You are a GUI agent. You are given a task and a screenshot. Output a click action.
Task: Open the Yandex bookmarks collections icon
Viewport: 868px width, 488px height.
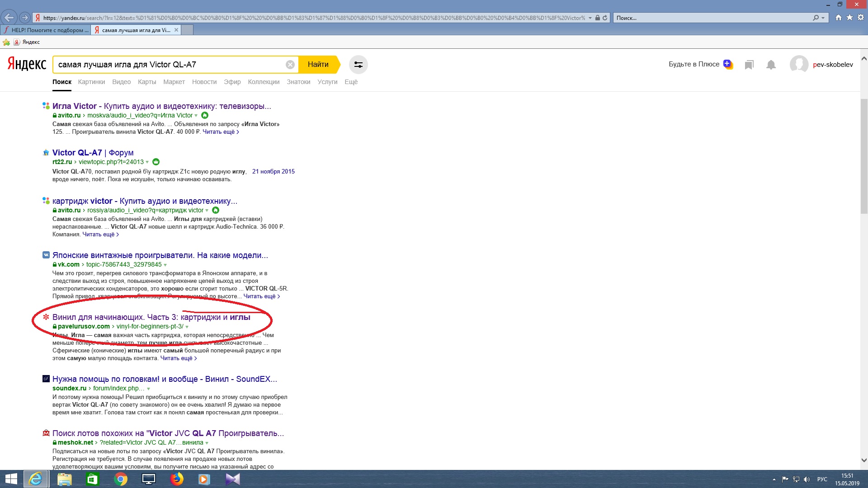[x=749, y=65]
